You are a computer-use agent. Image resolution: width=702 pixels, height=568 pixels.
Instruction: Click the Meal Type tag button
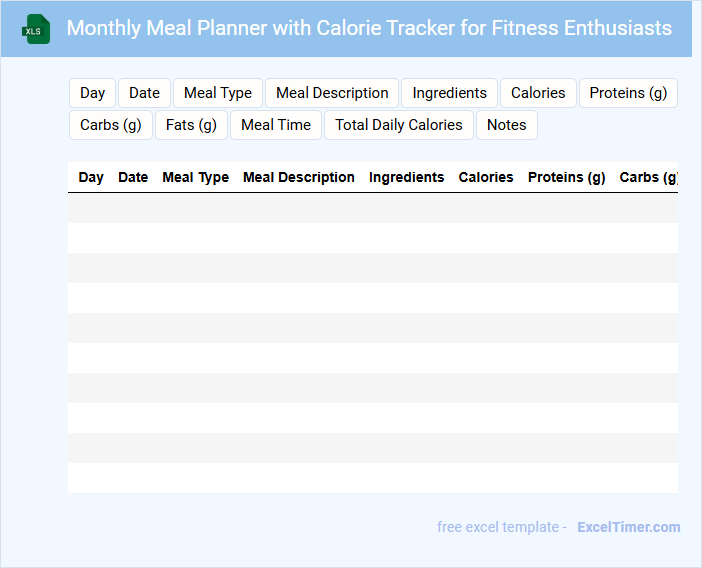pyautogui.click(x=218, y=93)
